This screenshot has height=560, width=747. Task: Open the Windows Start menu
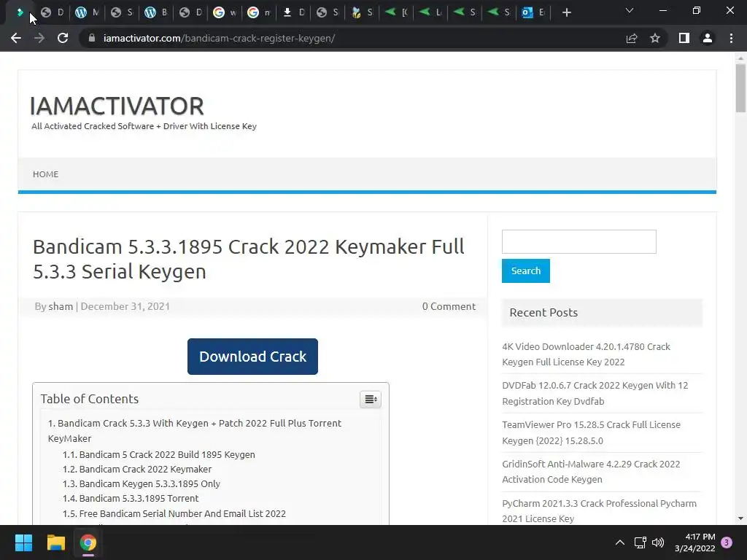point(23,542)
